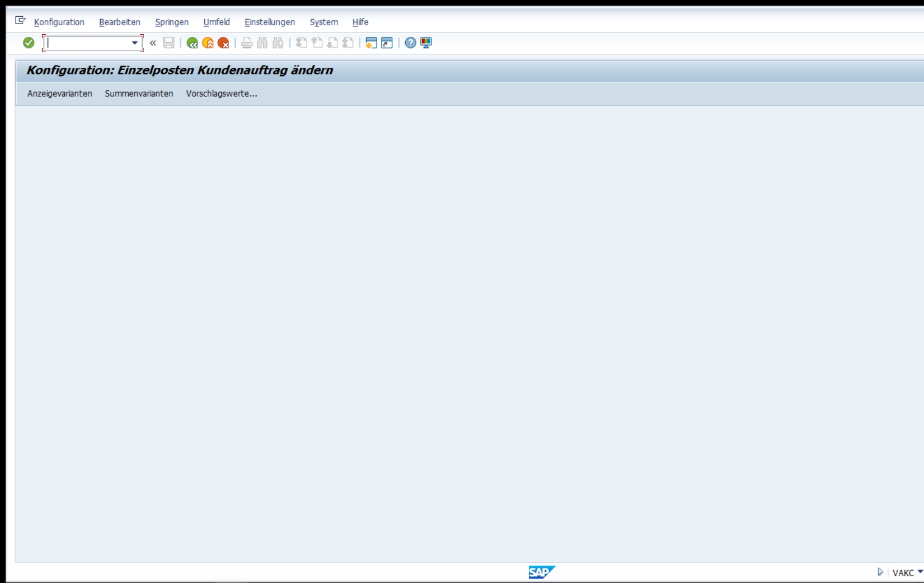The image size is (924, 583).
Task: Click the Print icon in toolbar
Action: [x=246, y=43]
